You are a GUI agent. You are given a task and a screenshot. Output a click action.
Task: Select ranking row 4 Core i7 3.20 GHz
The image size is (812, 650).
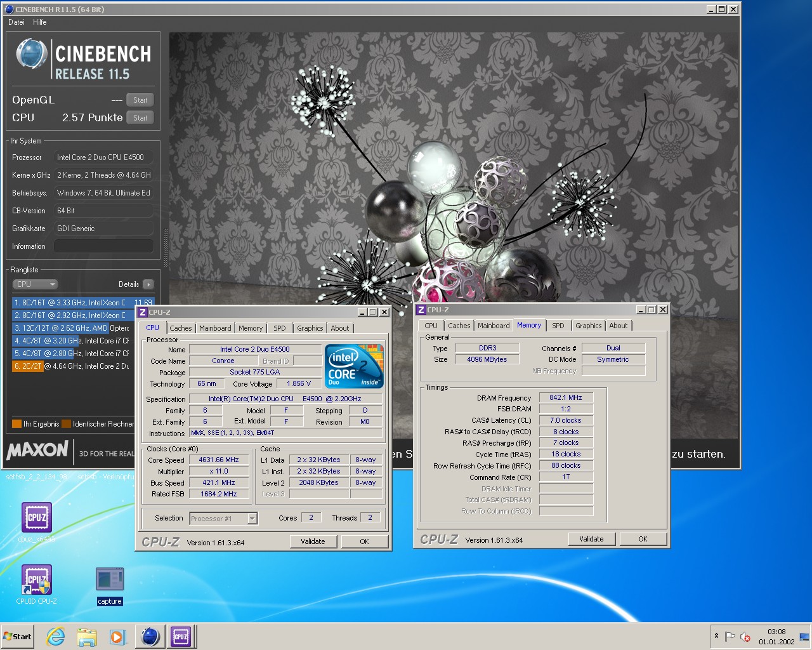coord(74,341)
